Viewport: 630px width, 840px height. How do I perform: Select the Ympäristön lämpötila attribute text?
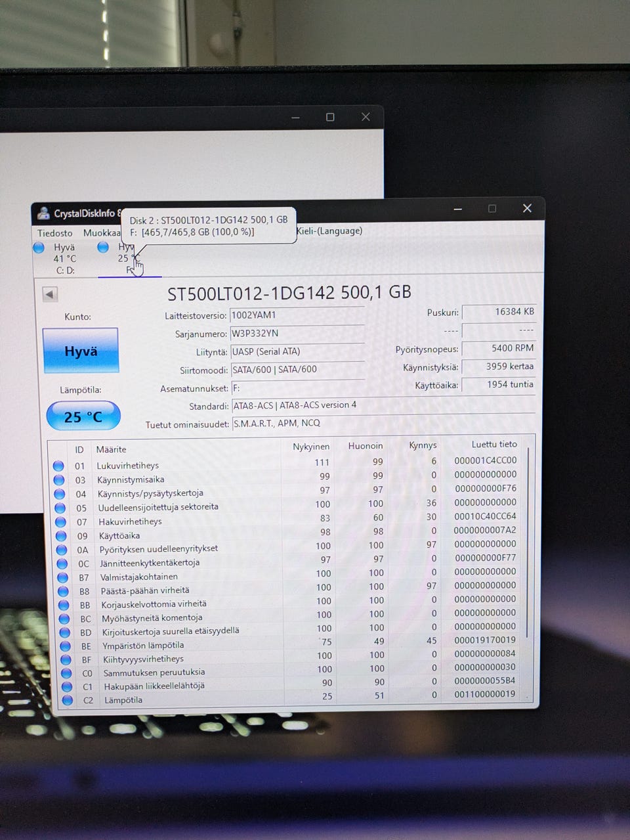tap(143, 646)
